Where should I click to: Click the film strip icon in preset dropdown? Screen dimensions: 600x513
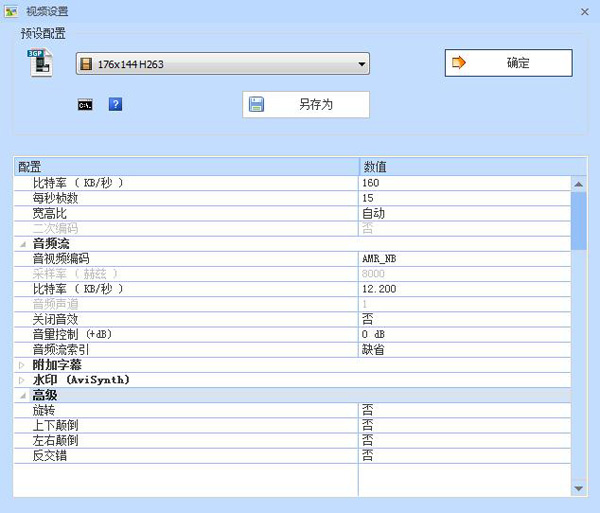click(x=86, y=64)
